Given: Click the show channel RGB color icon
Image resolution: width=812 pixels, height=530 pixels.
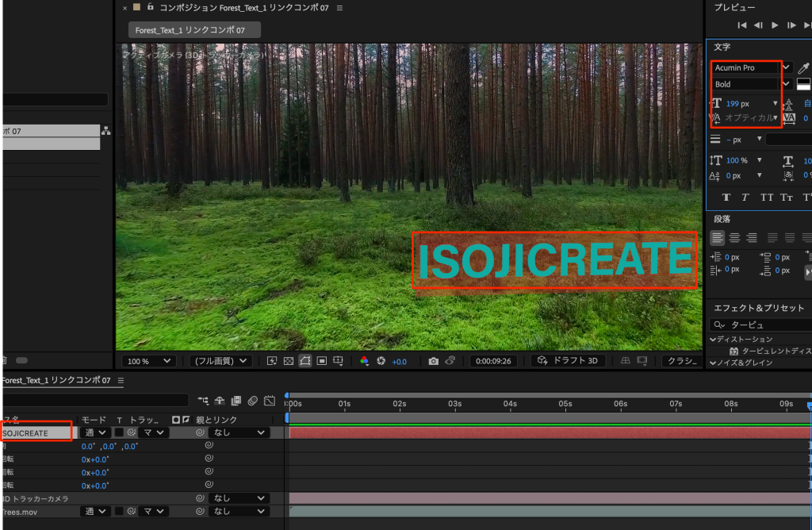Looking at the screenshot, I should 364,361.
